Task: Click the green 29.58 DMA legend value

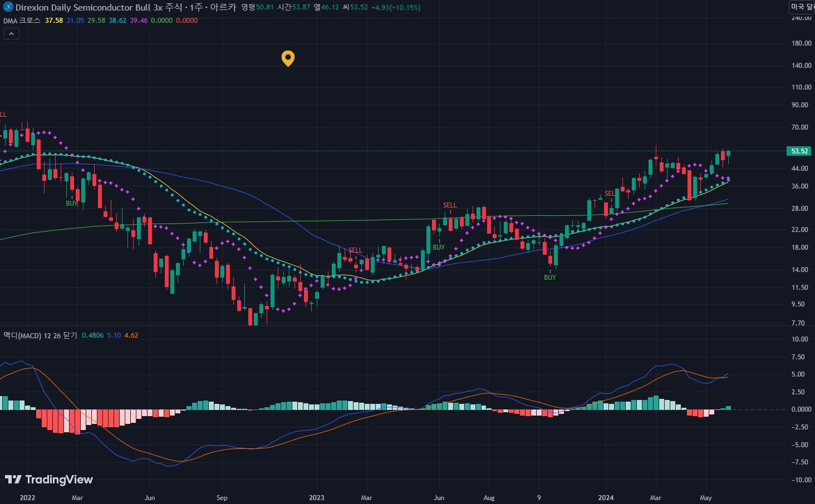Action: click(x=96, y=21)
